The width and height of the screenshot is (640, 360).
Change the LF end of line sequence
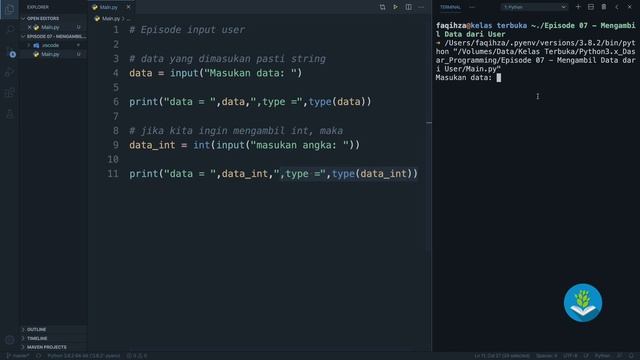coord(587,356)
